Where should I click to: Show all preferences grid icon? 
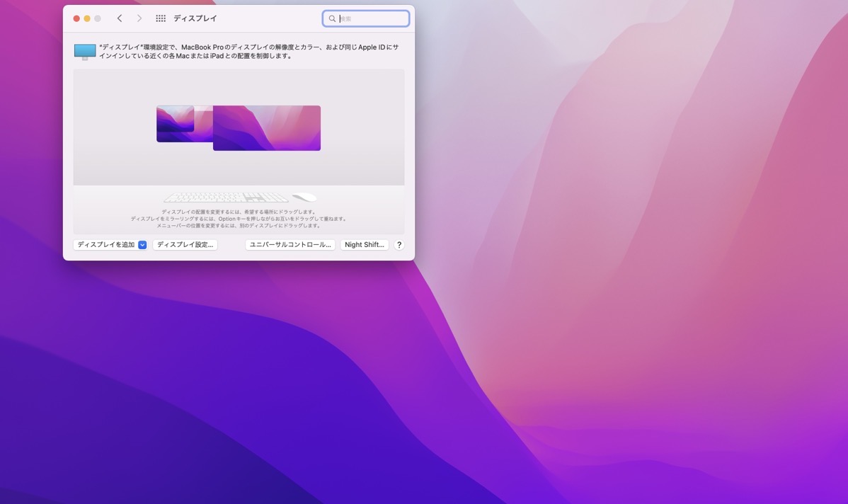pos(161,18)
